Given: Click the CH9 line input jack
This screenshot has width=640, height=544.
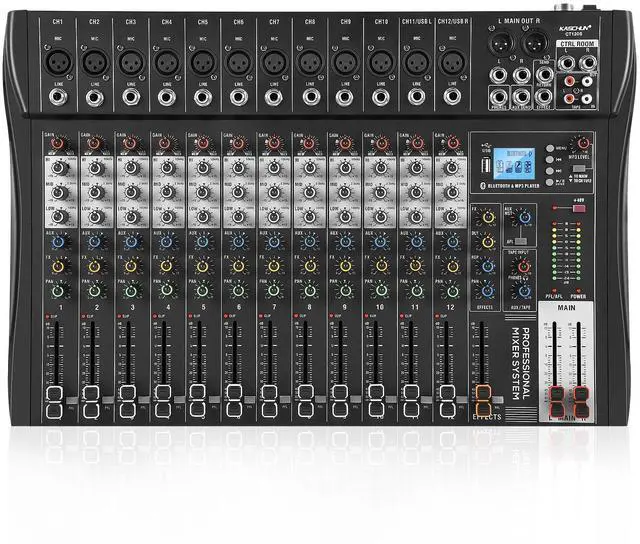Looking at the screenshot, I should pyautogui.click(x=345, y=98).
